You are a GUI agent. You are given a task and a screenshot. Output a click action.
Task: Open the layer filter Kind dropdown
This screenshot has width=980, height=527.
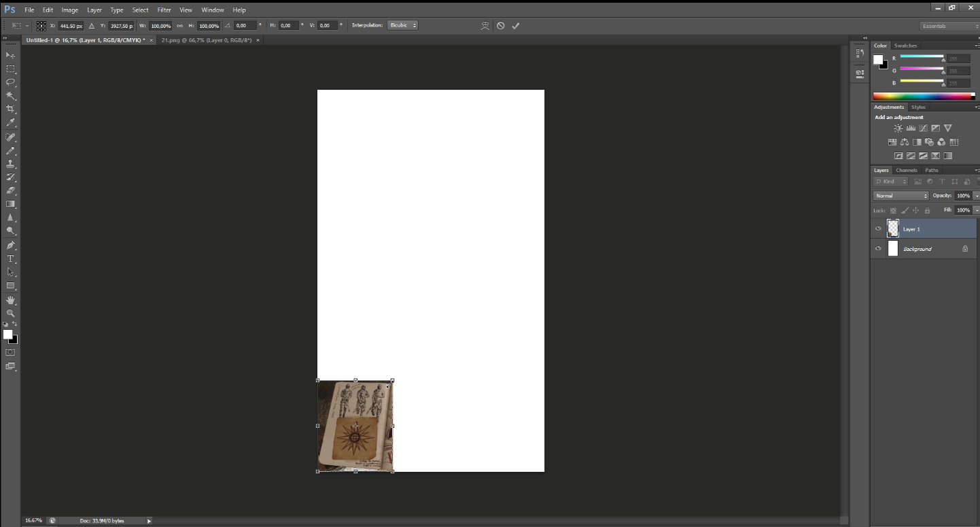891,182
